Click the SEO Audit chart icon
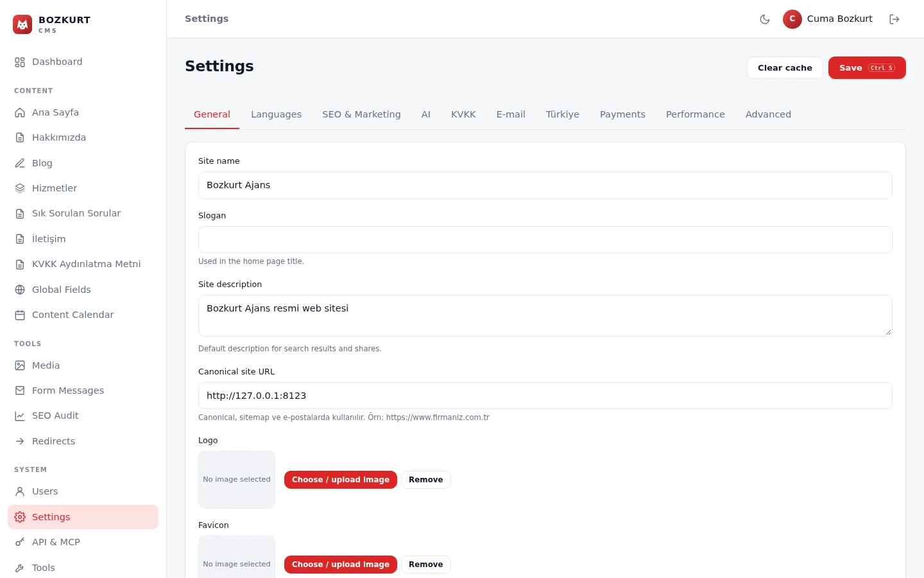Screen dimensions: 924x578 click(x=20, y=416)
